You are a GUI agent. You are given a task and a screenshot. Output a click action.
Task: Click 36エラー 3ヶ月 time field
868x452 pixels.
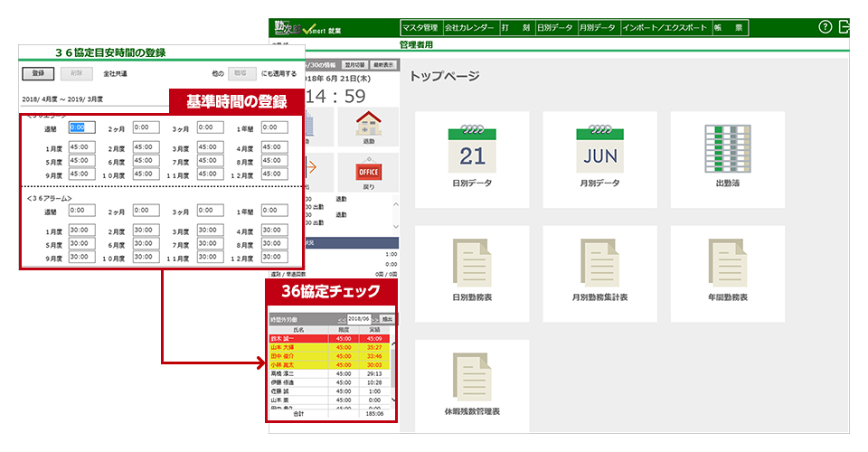[x=211, y=127]
